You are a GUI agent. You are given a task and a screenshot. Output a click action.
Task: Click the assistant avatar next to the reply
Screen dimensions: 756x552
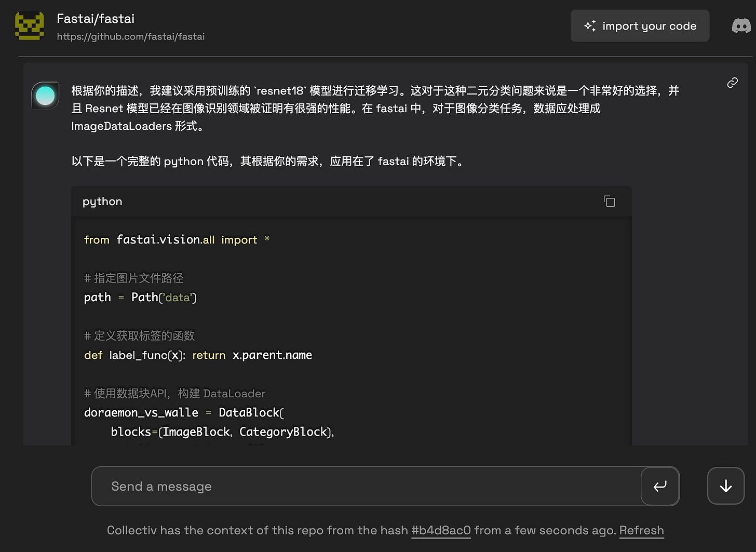(45, 95)
